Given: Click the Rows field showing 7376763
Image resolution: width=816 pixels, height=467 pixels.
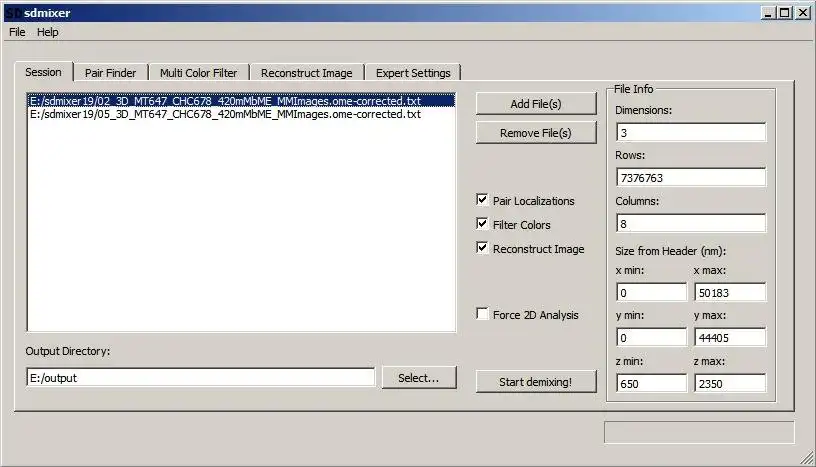Looking at the screenshot, I should point(691,178).
